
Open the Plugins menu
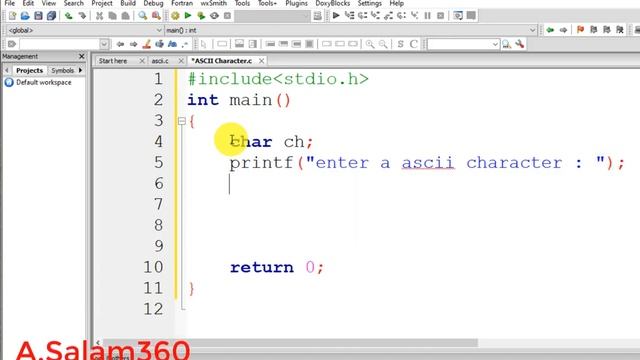click(x=296, y=3)
